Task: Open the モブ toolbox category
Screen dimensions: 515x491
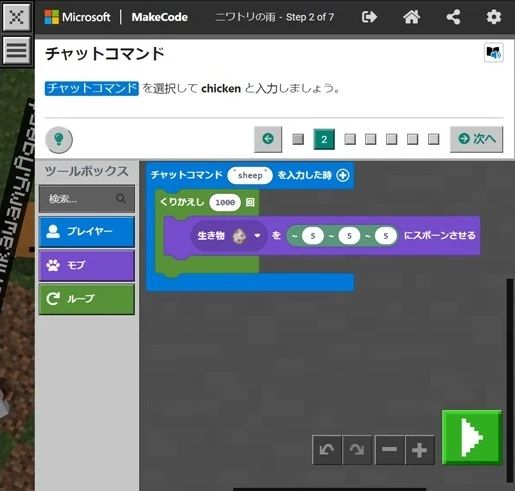Action: pyautogui.click(x=87, y=266)
